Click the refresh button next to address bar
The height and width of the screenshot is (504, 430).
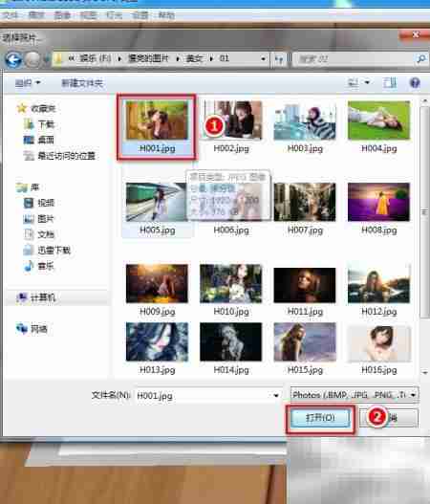pyautogui.click(x=279, y=59)
